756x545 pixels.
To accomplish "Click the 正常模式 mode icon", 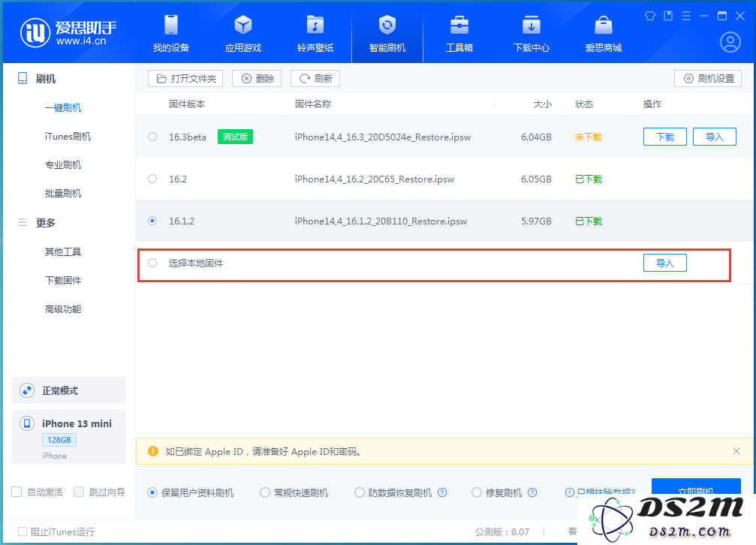I will pyautogui.click(x=27, y=390).
